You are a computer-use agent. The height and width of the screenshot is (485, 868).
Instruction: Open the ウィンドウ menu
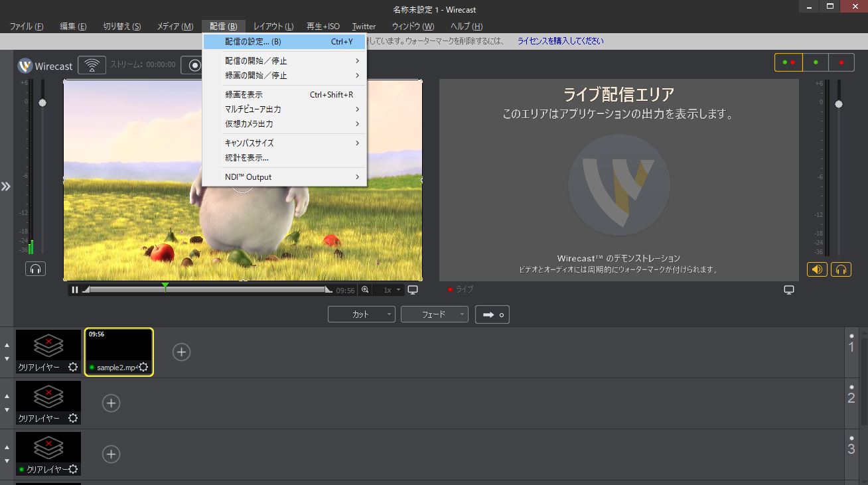tap(411, 27)
